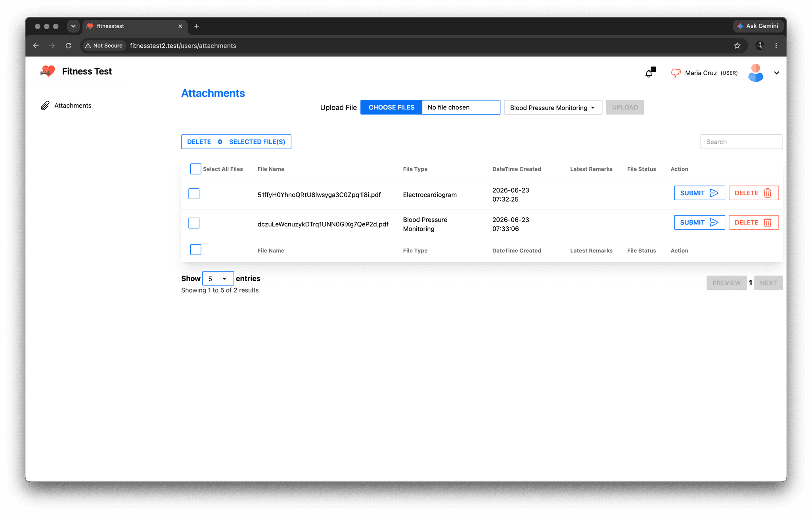Open a new browser tab
Screen dimensions: 812x515
point(197,26)
